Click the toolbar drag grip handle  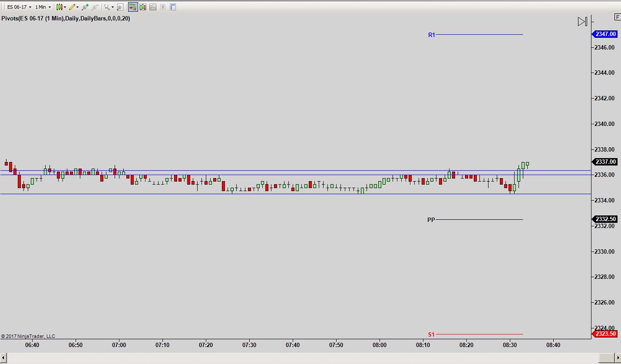[2, 7]
